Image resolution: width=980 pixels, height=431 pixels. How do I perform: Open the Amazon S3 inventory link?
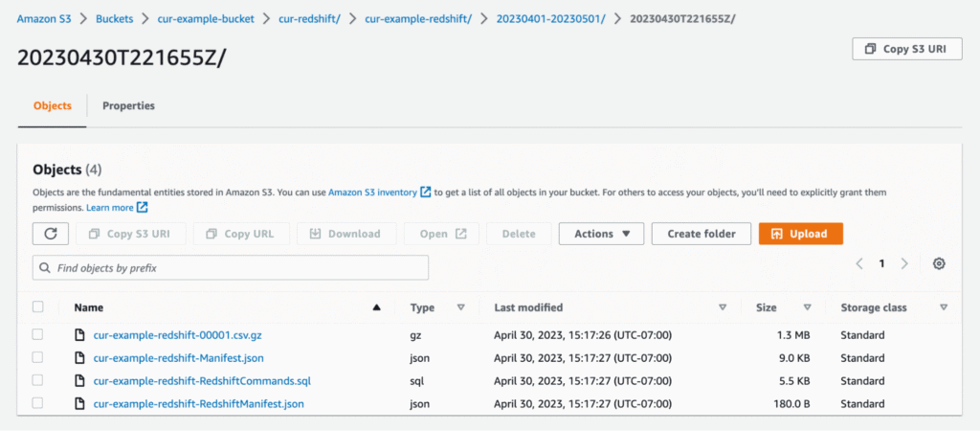[x=372, y=193]
